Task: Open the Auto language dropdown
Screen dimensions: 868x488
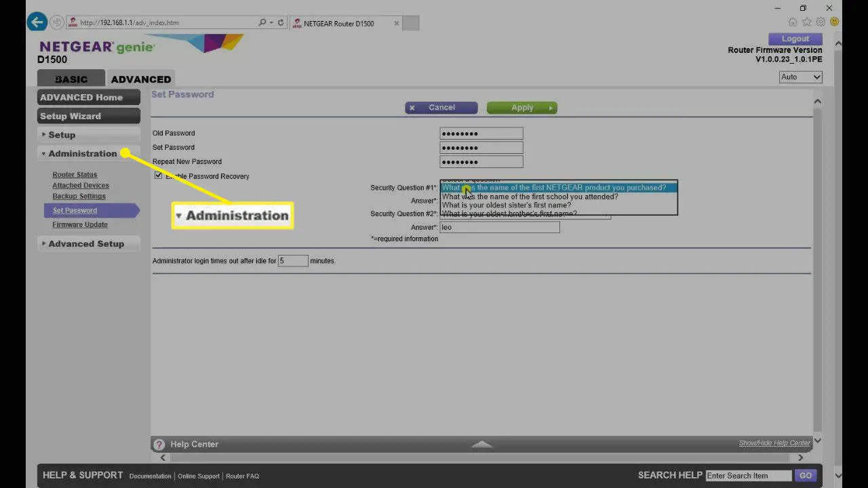Action: (x=800, y=77)
